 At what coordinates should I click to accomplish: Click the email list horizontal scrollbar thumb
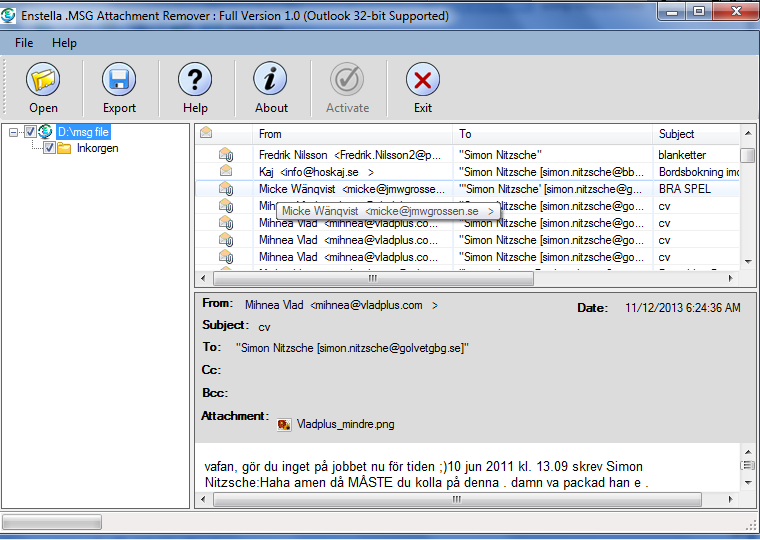click(374, 278)
